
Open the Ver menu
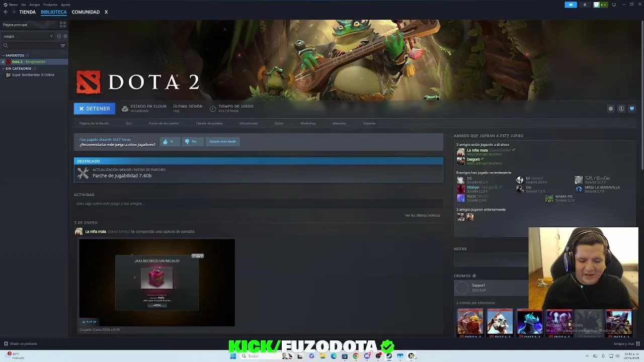point(23,5)
